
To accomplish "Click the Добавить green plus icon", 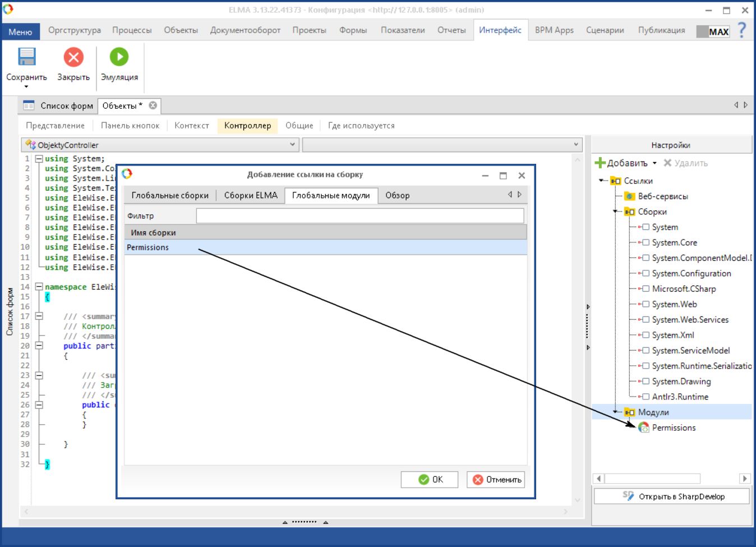I will point(600,163).
